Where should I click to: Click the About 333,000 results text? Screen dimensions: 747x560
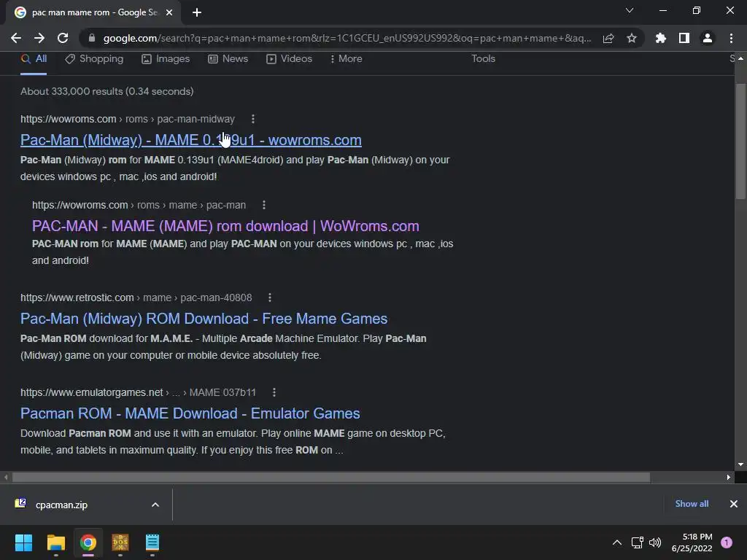[x=107, y=91]
